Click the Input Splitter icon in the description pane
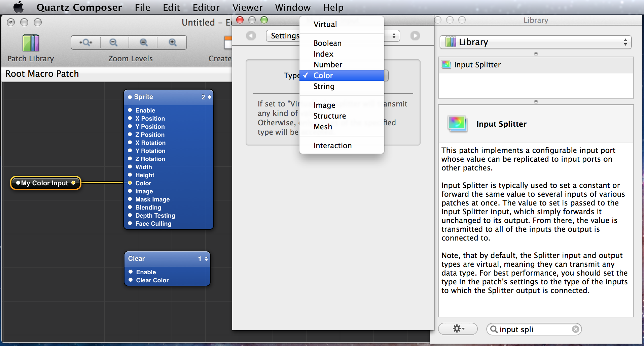This screenshot has width=644, height=346. click(x=457, y=124)
